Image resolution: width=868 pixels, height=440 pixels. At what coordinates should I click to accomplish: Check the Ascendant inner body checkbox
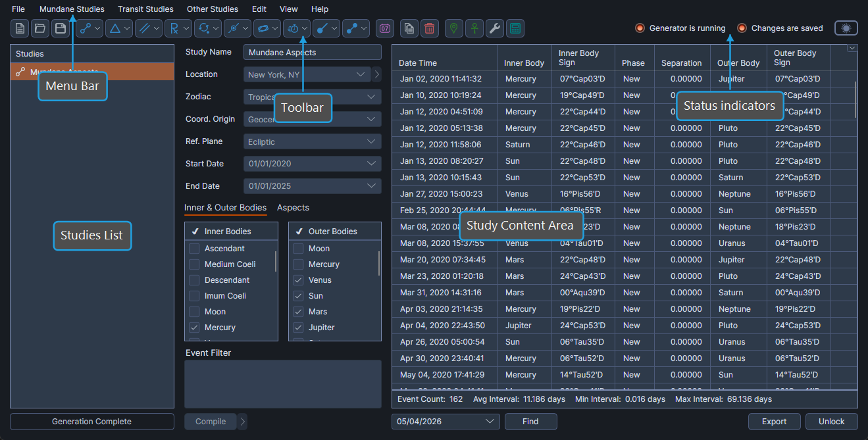point(194,249)
